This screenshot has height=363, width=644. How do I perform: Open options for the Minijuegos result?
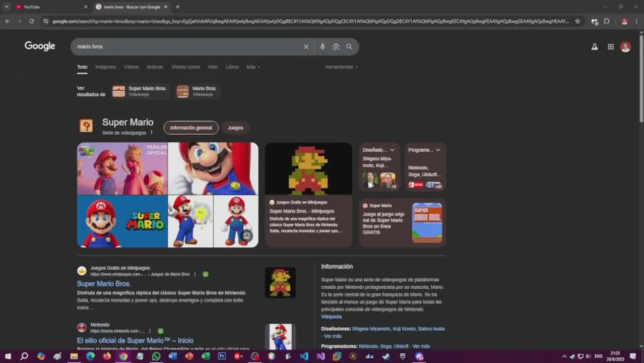195,274
